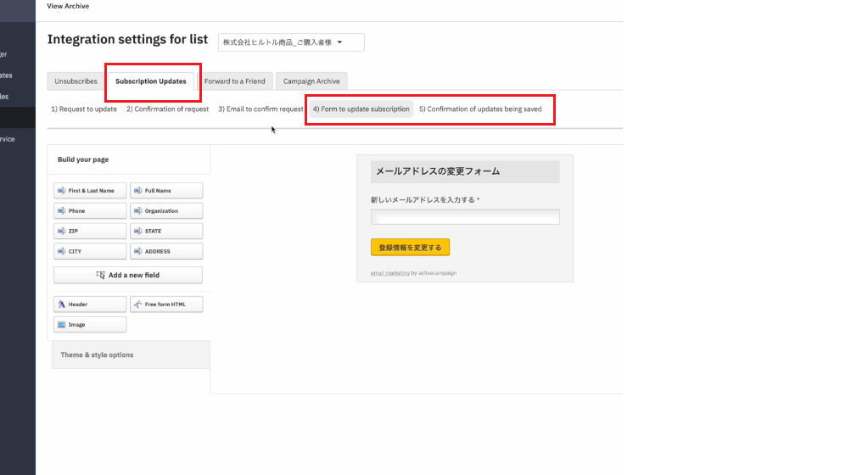The height and width of the screenshot is (475, 868).
Task: Click the new email address input field
Action: pos(465,218)
